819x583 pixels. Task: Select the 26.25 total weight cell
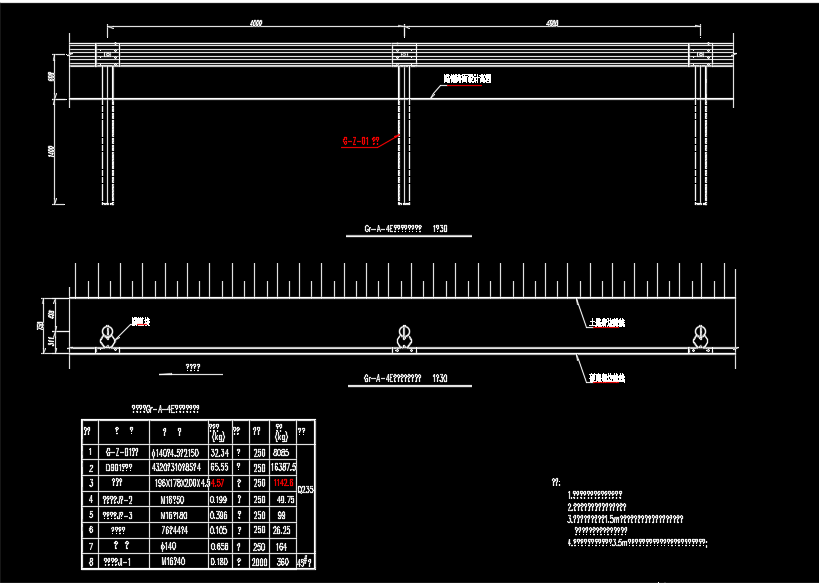click(x=282, y=531)
